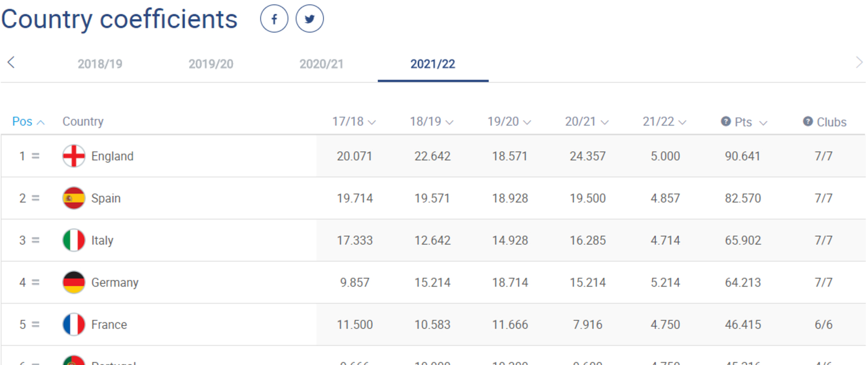868x365 pixels.
Task: Switch to the 2018/19 season tab
Action: pyautogui.click(x=100, y=64)
